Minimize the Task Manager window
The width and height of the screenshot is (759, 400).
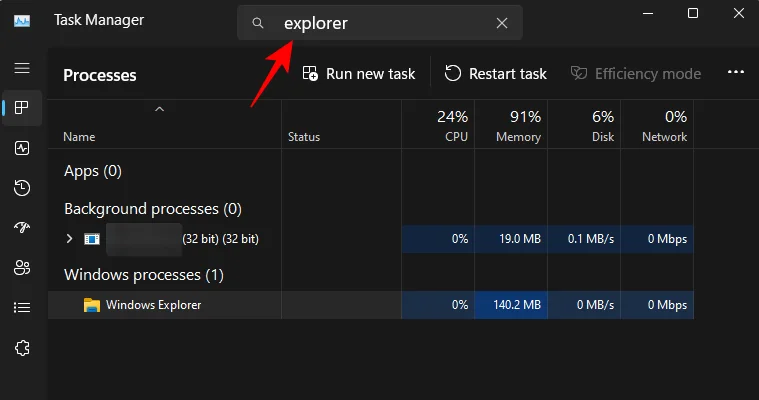point(648,14)
